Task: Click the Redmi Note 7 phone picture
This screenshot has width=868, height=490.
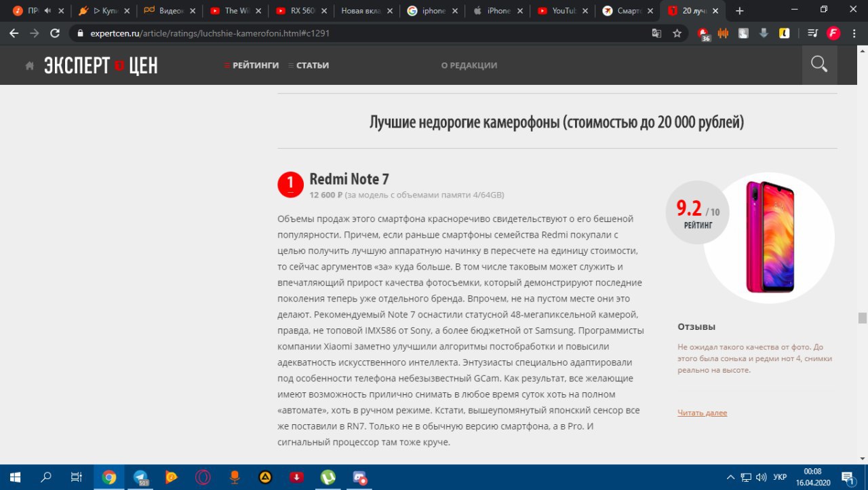Action: point(770,237)
